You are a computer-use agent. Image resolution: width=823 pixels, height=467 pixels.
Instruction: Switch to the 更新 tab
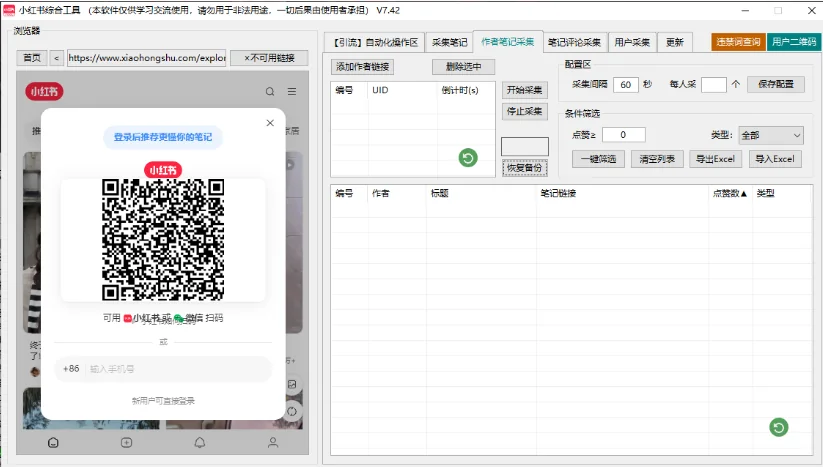point(675,43)
